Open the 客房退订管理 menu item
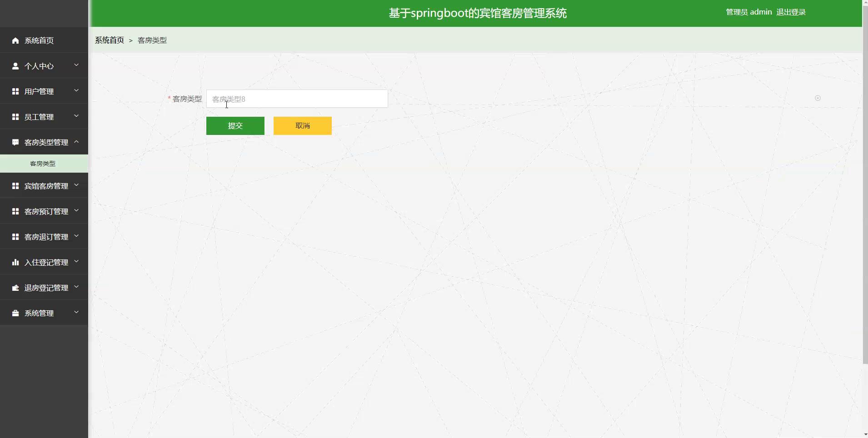The width and height of the screenshot is (868, 438). pyautogui.click(x=44, y=237)
